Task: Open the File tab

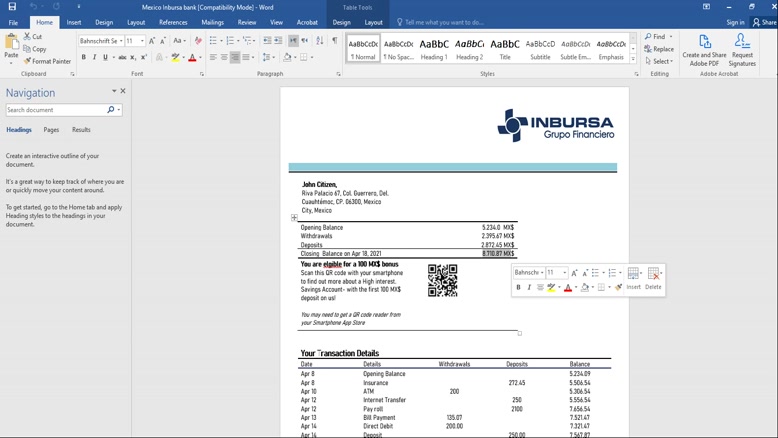Action: pyautogui.click(x=13, y=22)
